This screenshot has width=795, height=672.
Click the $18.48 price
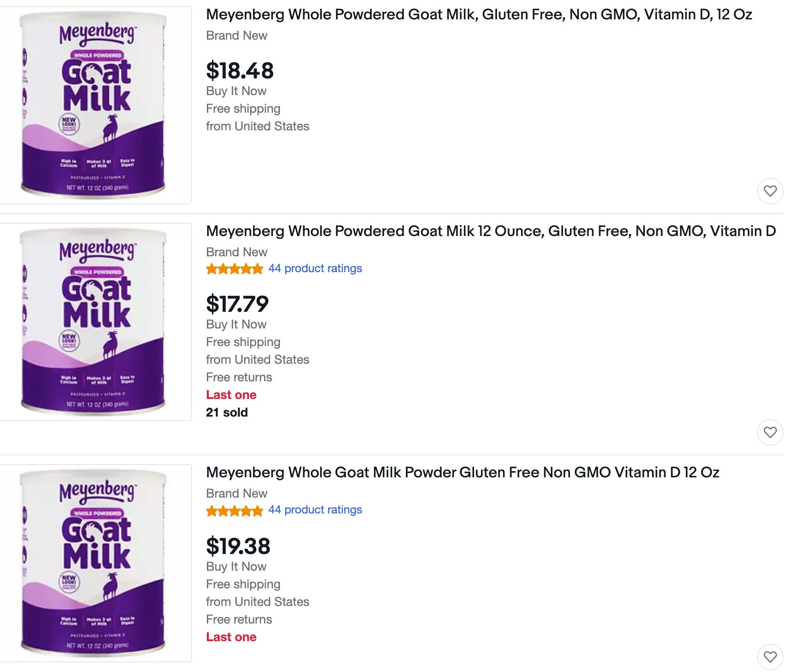pyautogui.click(x=240, y=70)
